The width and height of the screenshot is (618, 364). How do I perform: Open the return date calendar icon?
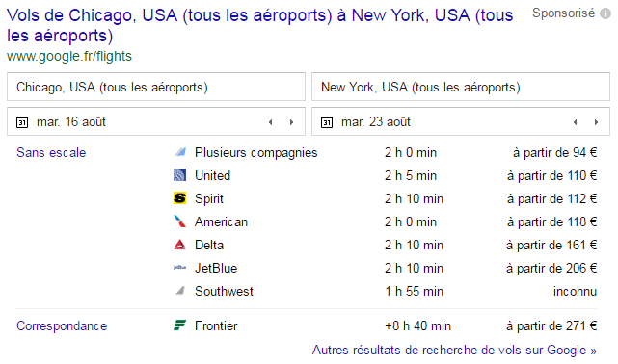pyautogui.click(x=327, y=122)
